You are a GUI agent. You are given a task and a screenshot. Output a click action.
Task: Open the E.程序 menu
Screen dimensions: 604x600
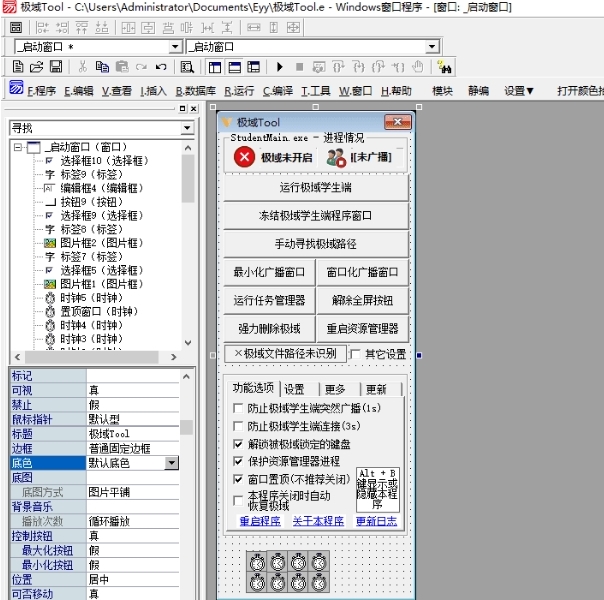click(42, 91)
